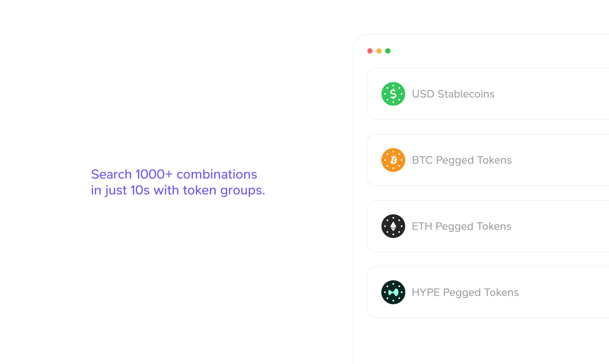The image size is (609, 364).
Task: Click empty panel space below HYPE card
Action: click(481, 341)
